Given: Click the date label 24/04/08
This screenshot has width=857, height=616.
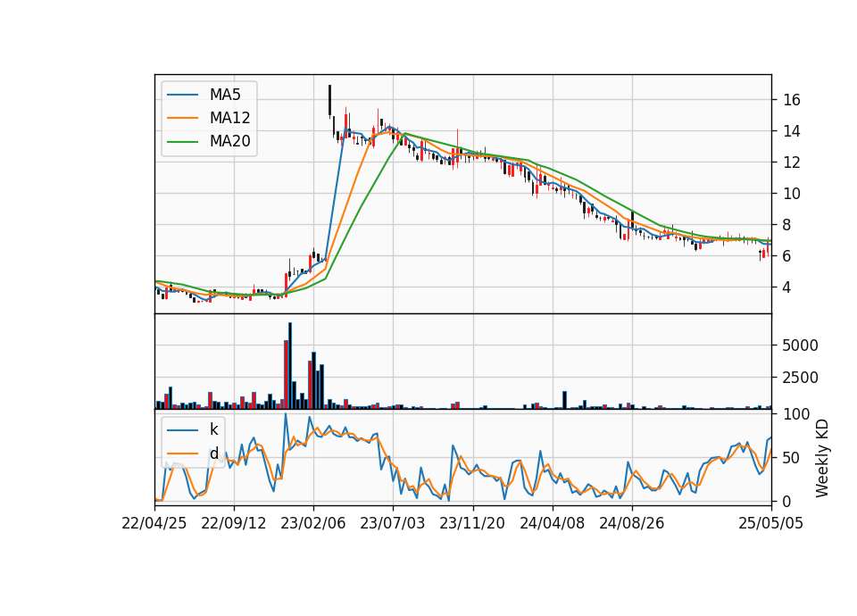Looking at the screenshot, I should tap(552, 524).
